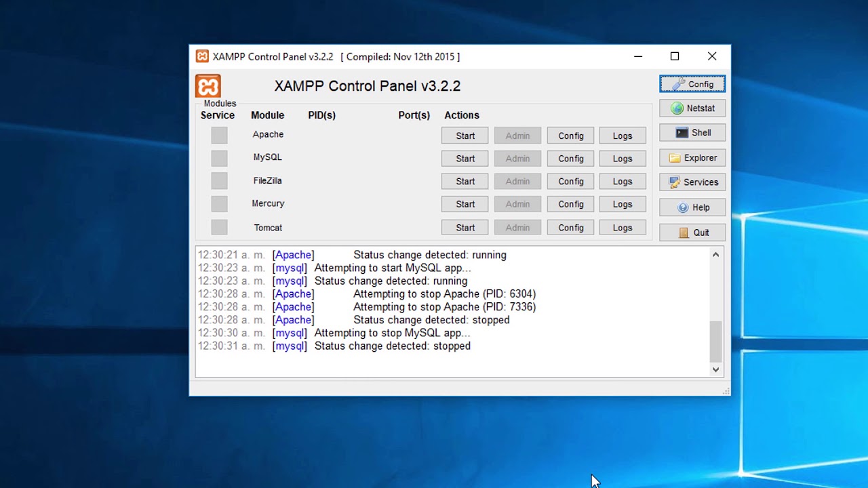Image resolution: width=868 pixels, height=488 pixels.
Task: Select the 12:30:21 Apache 'running' log line
Action: [x=352, y=255]
